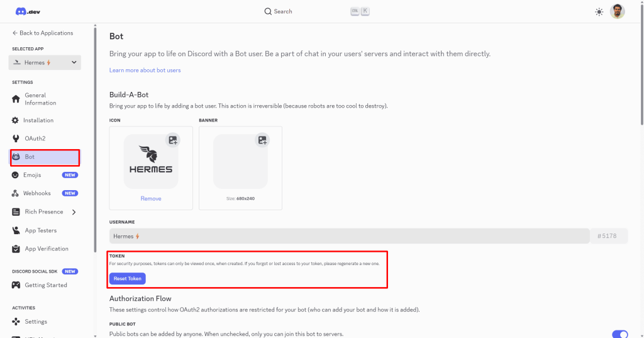This screenshot has width=644, height=338.
Task: Open the Emojis section
Action: (x=33, y=175)
